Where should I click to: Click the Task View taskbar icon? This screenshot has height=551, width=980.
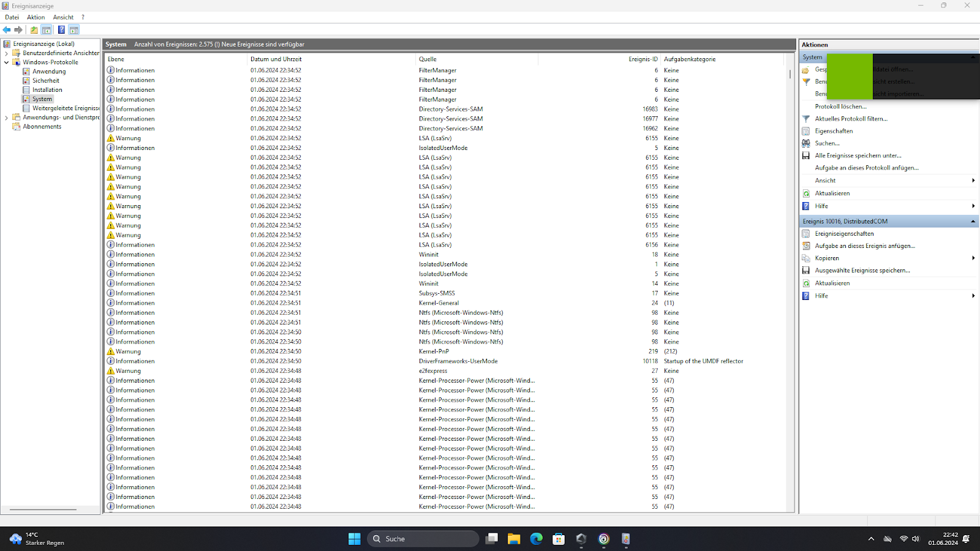pyautogui.click(x=491, y=539)
